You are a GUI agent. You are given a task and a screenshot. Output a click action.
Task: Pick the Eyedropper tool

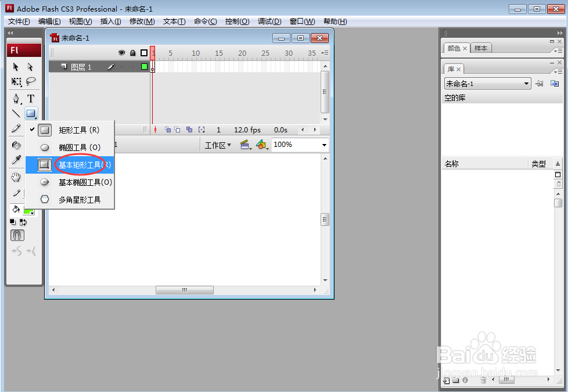pos(16,160)
